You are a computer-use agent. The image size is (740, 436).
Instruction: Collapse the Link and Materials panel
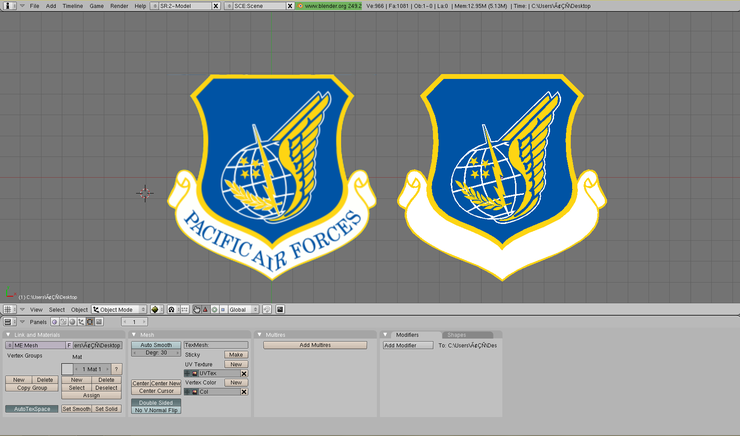8,335
